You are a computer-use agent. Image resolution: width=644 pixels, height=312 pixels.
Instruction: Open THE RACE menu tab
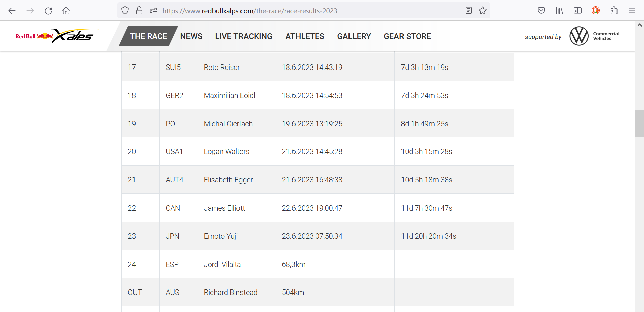pos(149,36)
